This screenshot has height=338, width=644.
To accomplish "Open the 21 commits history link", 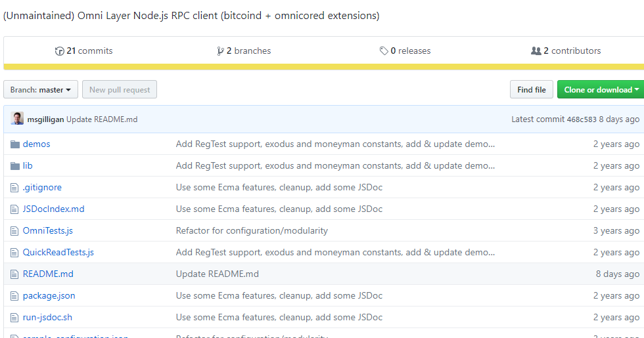I will point(84,51).
